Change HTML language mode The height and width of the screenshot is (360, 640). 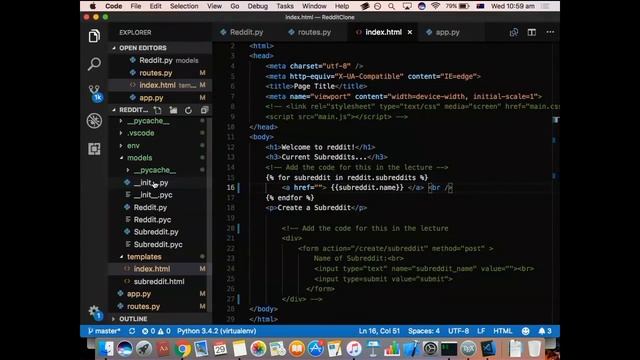[502, 331]
